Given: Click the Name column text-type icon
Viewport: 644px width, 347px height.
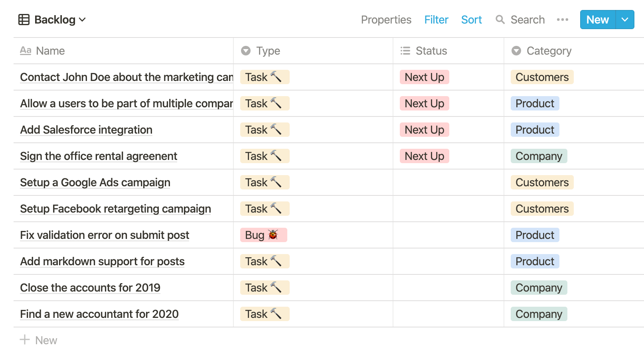Looking at the screenshot, I should pos(26,51).
